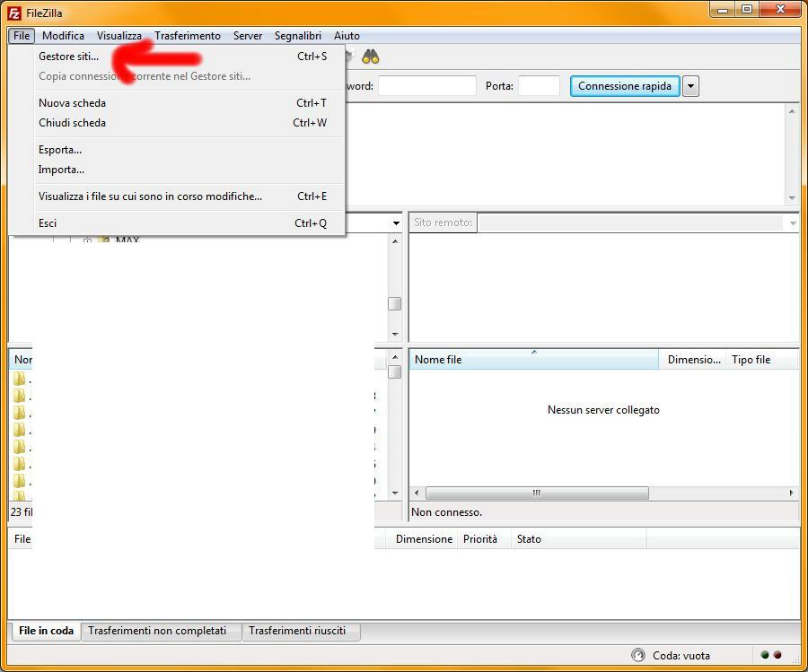Switch to Trasferimenti riusciti tab
The image size is (808, 672).
297,631
